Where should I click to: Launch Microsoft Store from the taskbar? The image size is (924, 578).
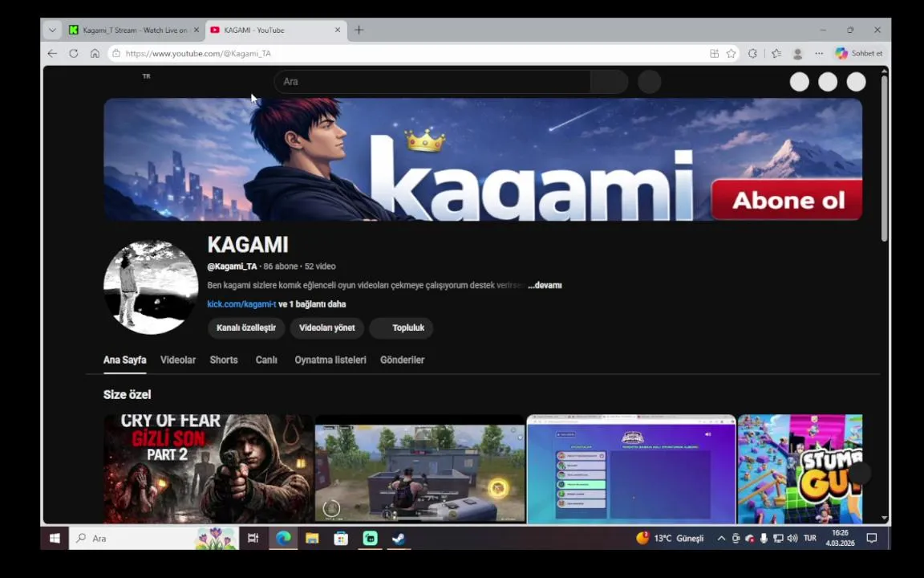[341, 538]
